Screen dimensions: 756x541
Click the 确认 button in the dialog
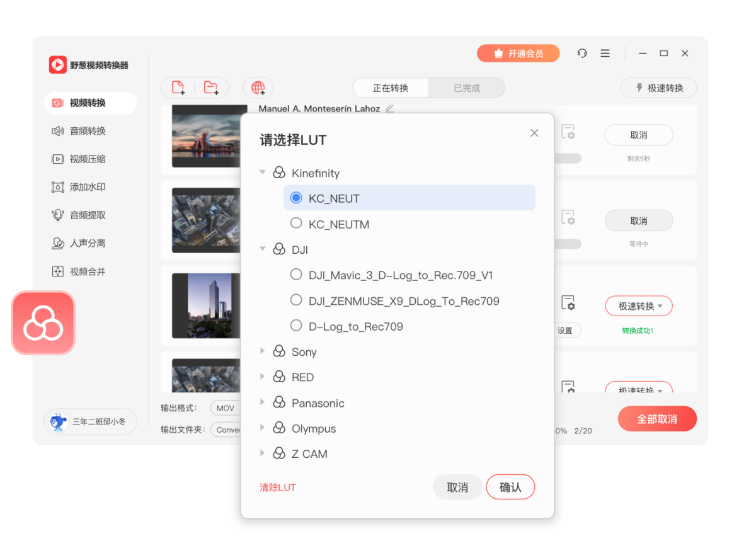click(510, 487)
